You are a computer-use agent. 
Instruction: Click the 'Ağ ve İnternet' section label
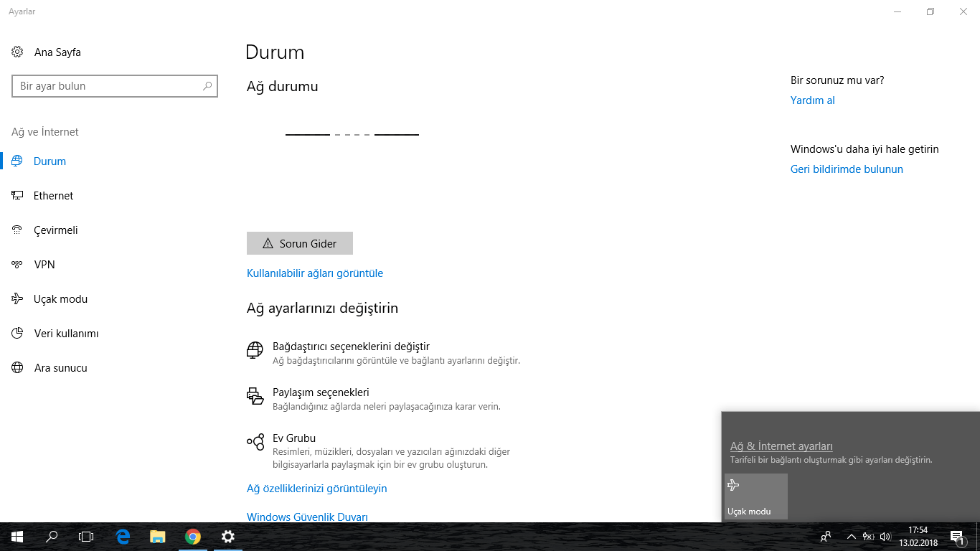coord(45,132)
